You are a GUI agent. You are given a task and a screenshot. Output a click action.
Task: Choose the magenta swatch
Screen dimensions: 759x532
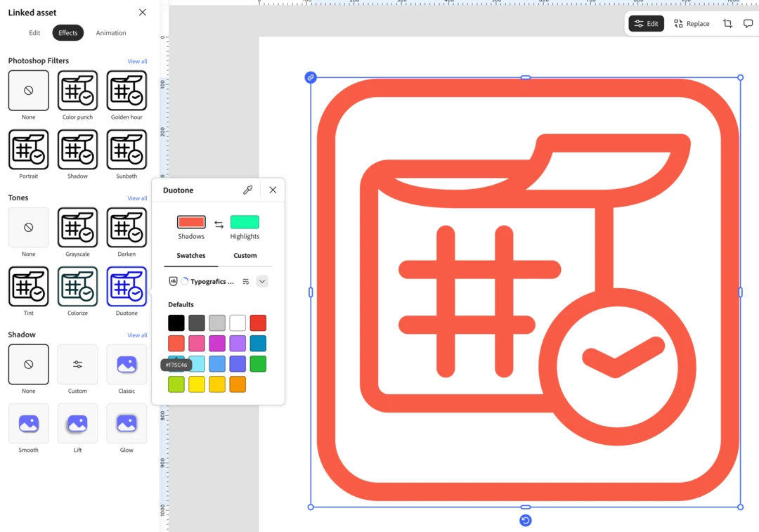point(217,343)
